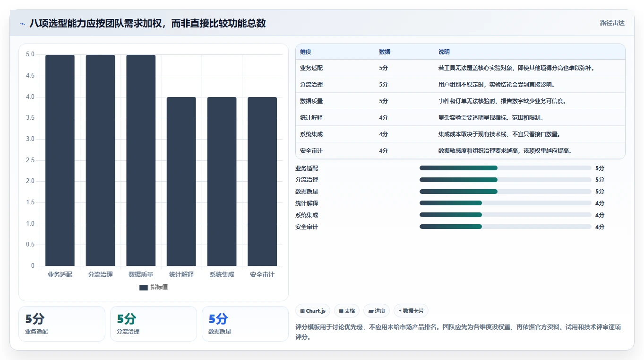
Task: Click the 业务适配 progress list label
Action: pos(307,168)
